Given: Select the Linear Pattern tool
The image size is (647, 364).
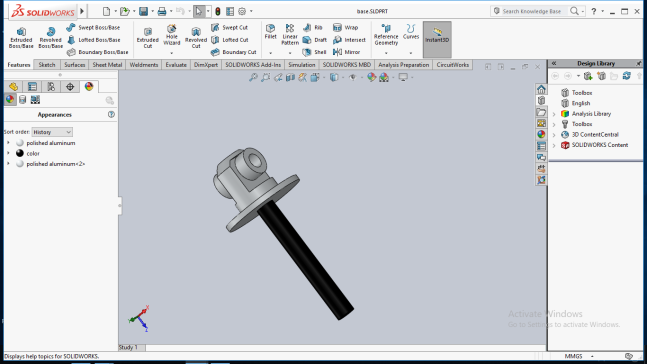Looking at the screenshot, I should [290, 34].
